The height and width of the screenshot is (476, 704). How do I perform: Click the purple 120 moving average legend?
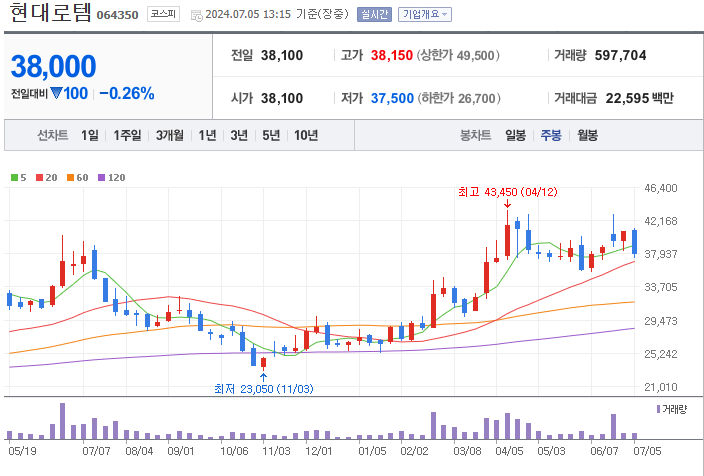click(111, 178)
